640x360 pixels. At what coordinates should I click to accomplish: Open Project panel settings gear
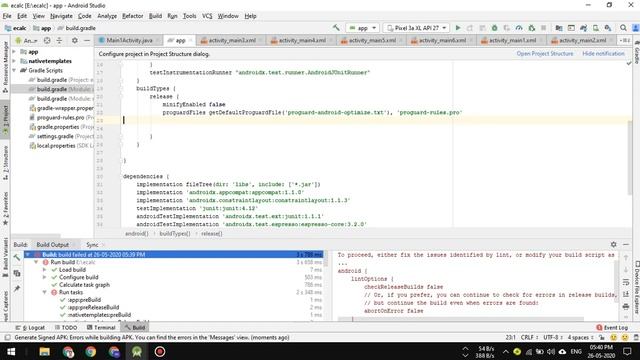click(x=74, y=40)
